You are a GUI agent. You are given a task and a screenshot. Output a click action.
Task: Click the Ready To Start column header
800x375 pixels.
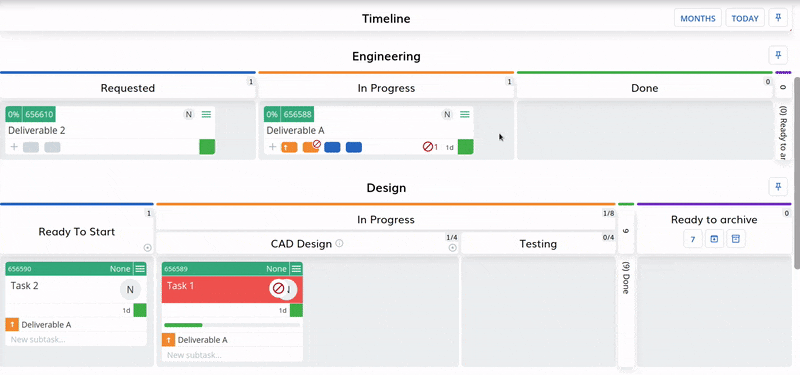(x=77, y=232)
